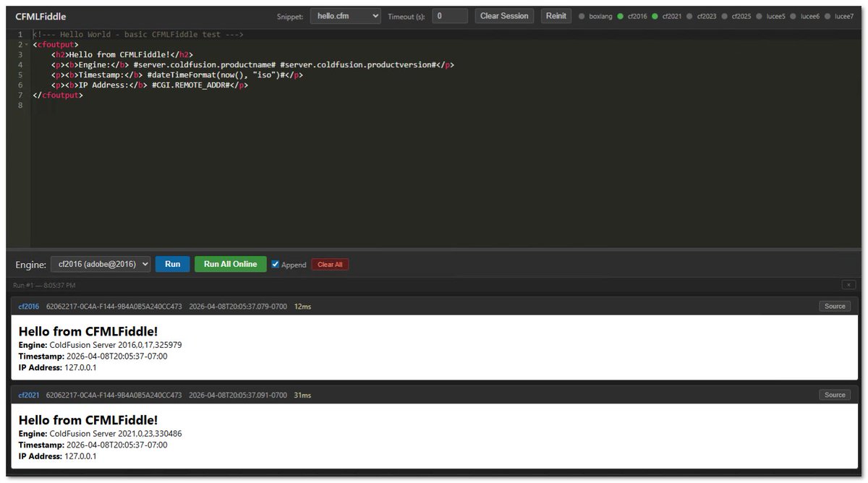Click the 31ms timing in cf2021 header
Viewport: 868px width, 483px height.
click(302, 396)
